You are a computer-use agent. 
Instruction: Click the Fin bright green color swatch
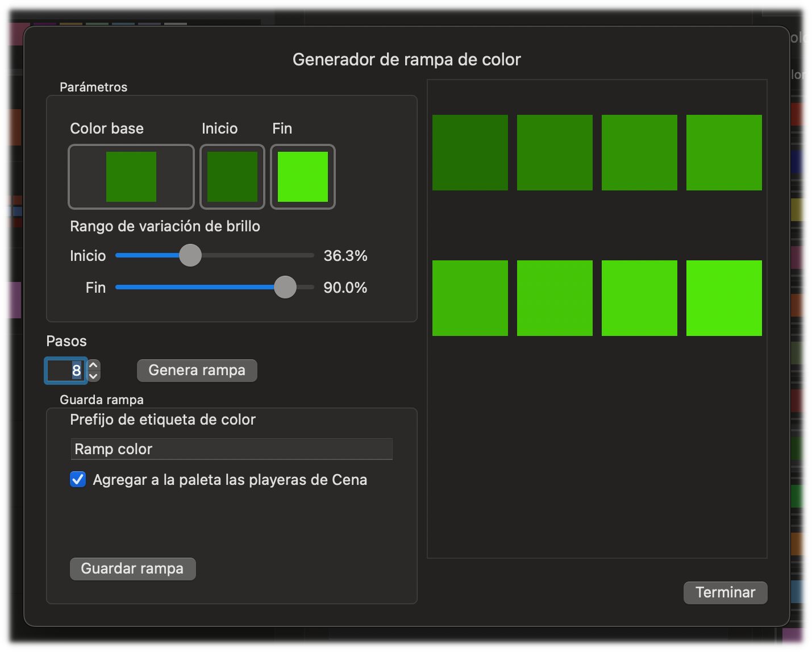302,177
